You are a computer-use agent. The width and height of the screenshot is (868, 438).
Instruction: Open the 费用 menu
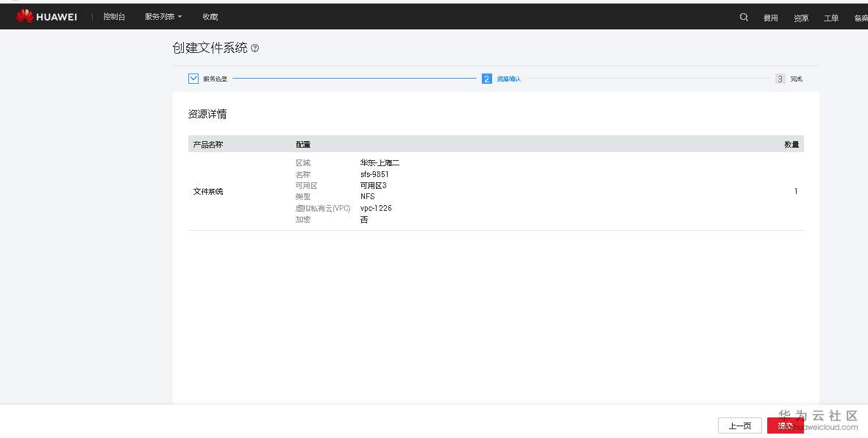pos(771,18)
